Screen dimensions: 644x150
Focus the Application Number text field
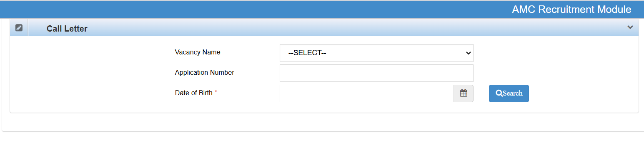tap(376, 73)
